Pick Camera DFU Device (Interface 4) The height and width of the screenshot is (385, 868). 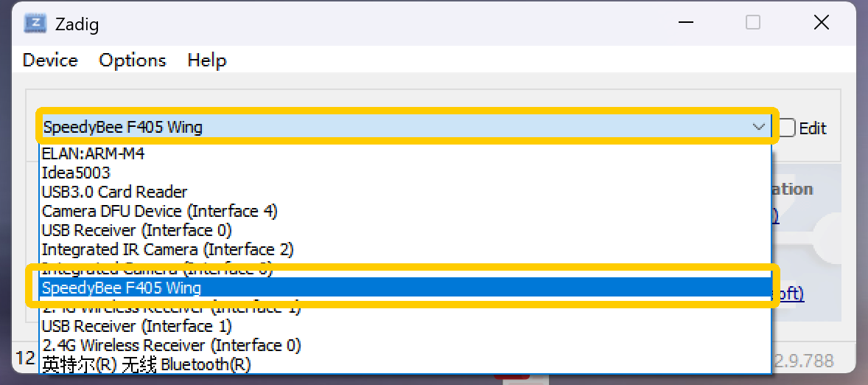(x=404, y=211)
